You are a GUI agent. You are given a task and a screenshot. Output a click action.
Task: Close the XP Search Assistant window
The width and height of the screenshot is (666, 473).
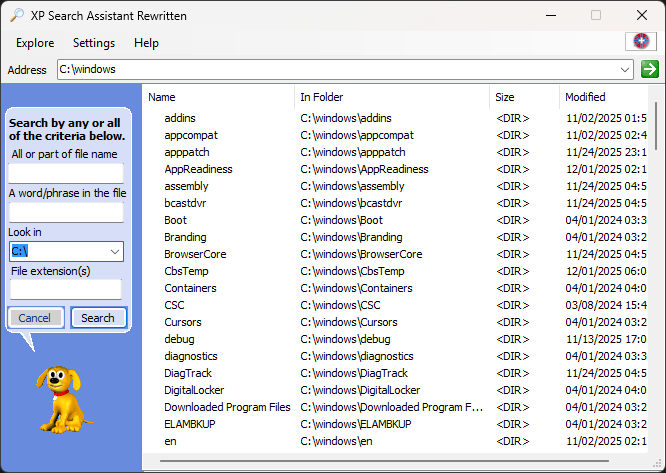click(642, 15)
